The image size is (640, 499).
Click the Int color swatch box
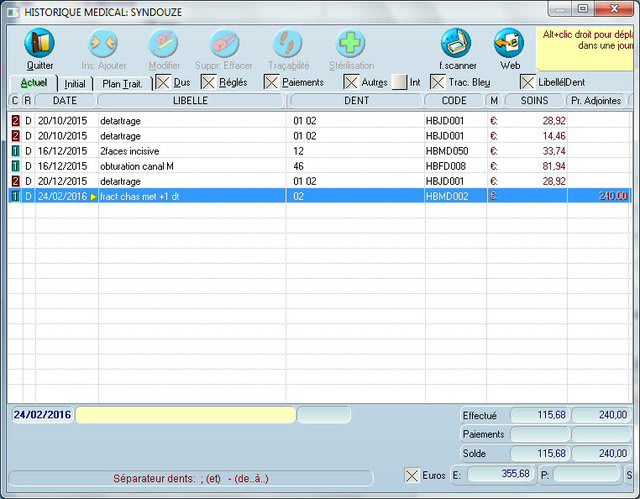tap(399, 82)
